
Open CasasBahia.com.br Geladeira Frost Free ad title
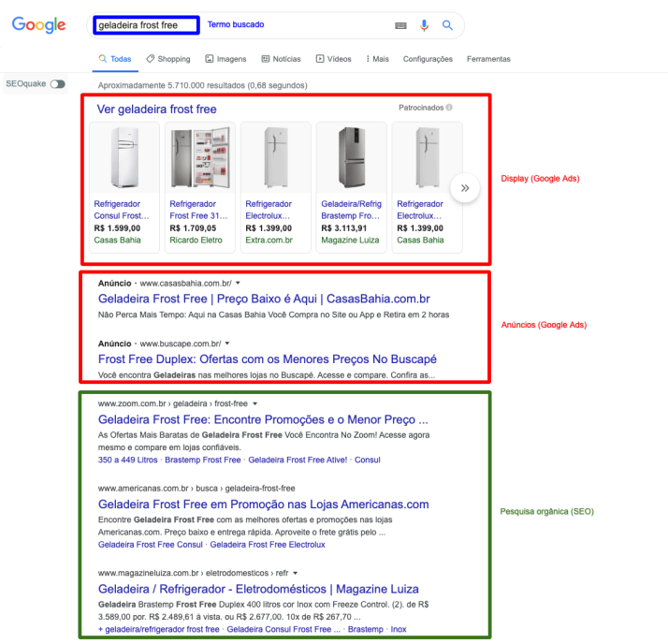click(264, 299)
